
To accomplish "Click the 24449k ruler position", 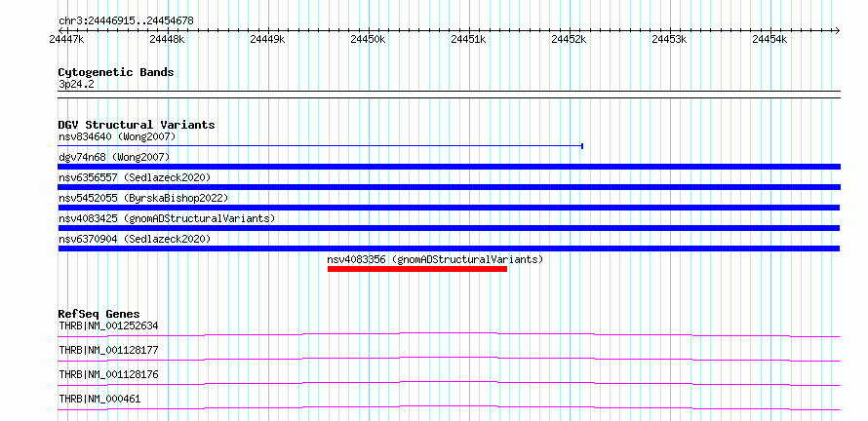I will pos(268,39).
